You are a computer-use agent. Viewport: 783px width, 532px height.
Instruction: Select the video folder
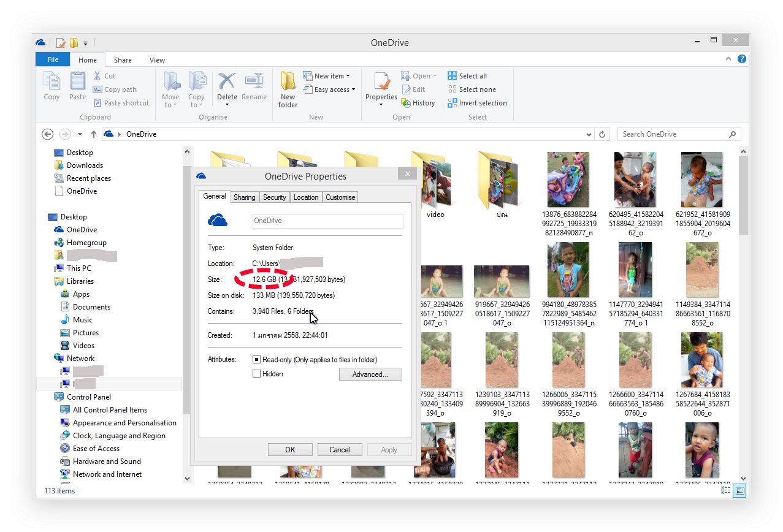click(x=435, y=184)
